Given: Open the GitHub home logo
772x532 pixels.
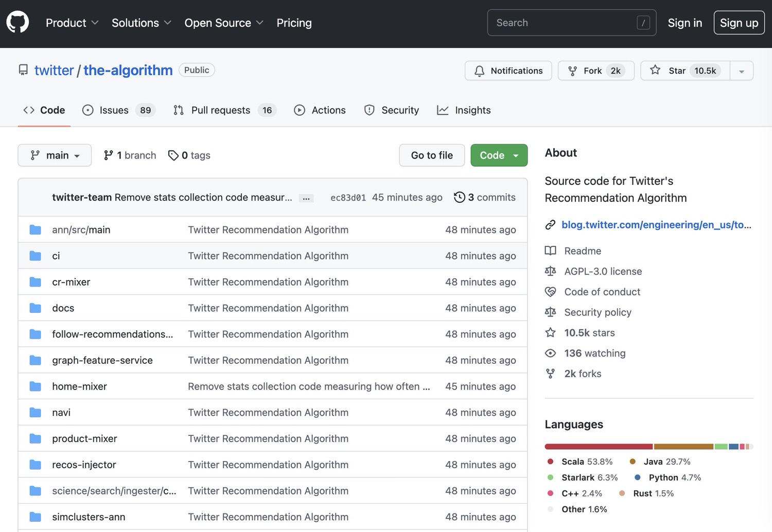Looking at the screenshot, I should pos(17,23).
